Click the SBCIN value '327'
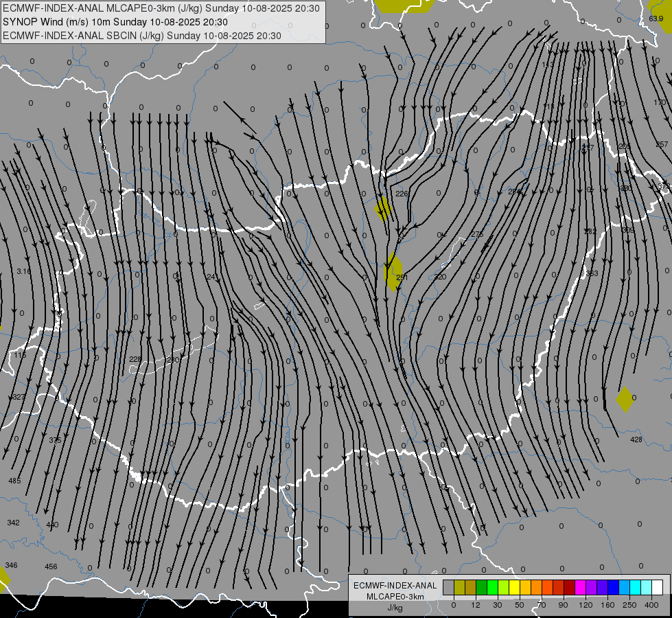This screenshot has width=672, height=618. click(x=19, y=397)
